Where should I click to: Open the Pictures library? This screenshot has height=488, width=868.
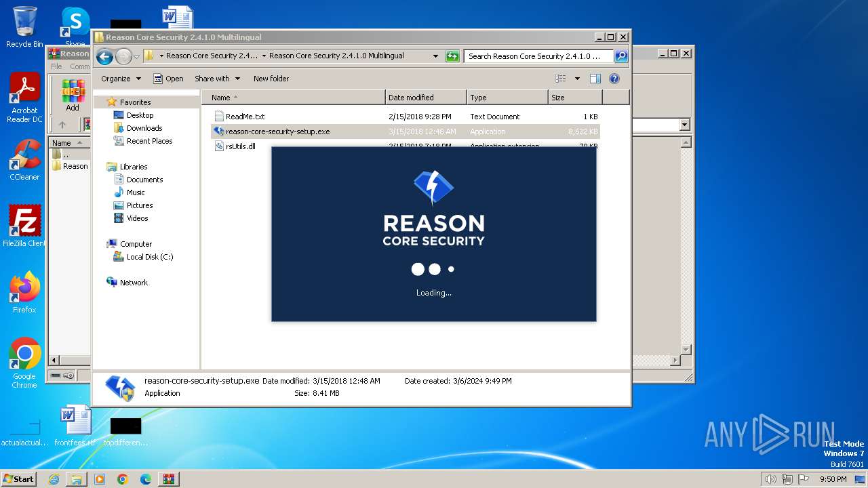[x=140, y=205]
